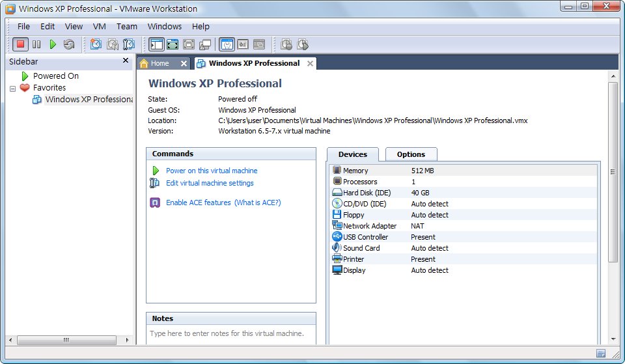
Task: Click the Full Screen toolbar icon
Action: [189, 44]
